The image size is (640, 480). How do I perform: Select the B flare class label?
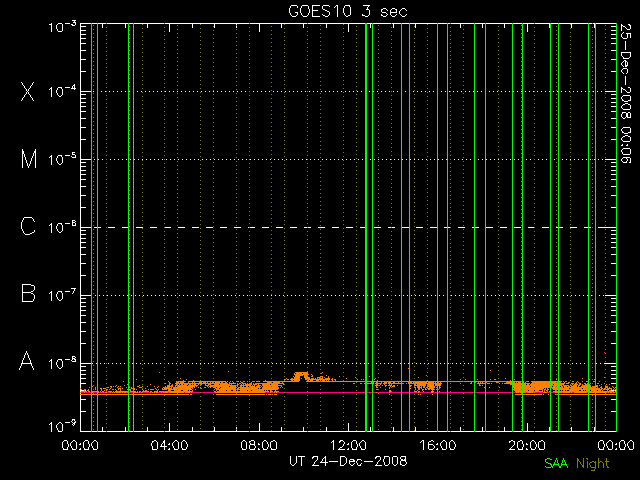[x=28, y=293]
